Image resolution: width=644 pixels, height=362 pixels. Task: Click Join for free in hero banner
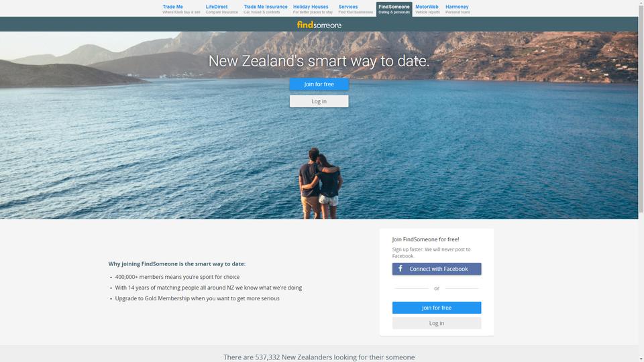pos(319,84)
